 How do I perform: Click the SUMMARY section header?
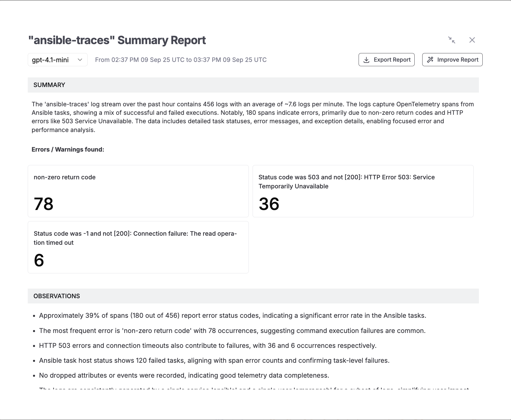click(x=49, y=85)
